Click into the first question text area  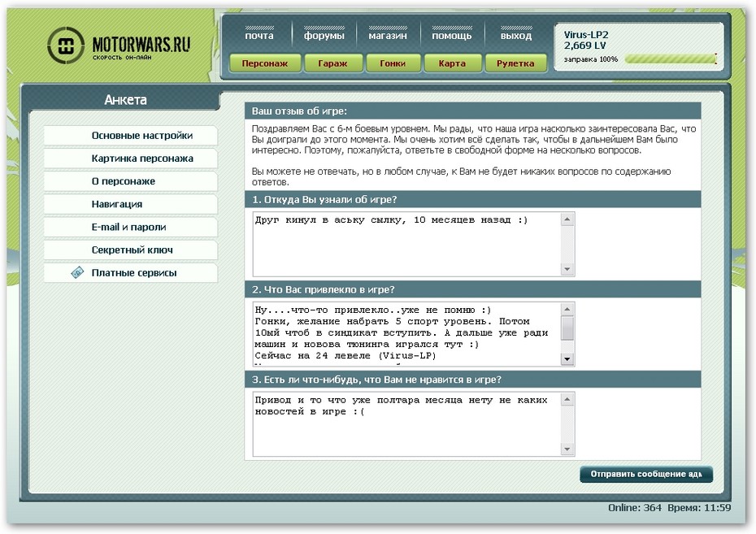(407, 245)
